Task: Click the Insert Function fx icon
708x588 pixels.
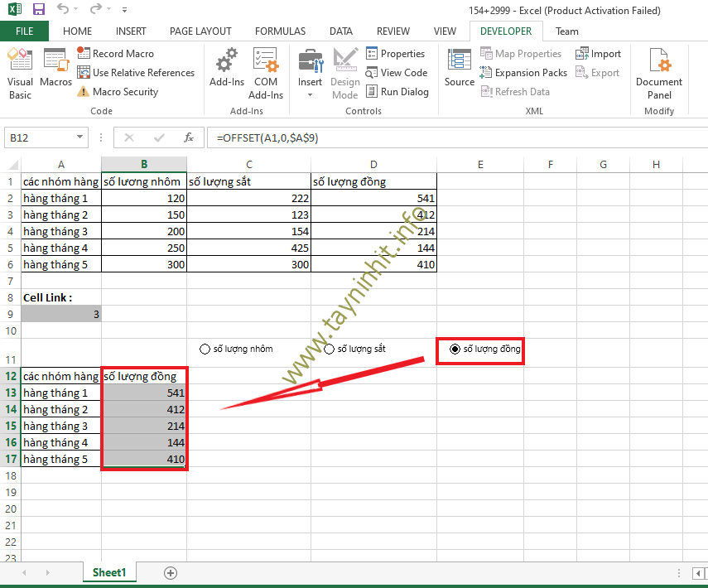Action: click(x=189, y=137)
